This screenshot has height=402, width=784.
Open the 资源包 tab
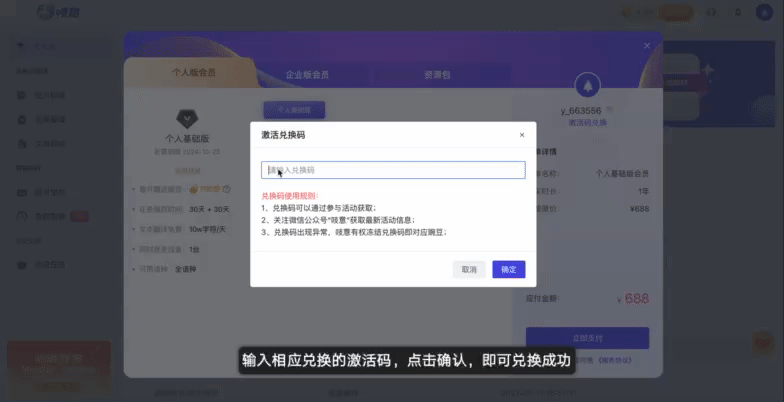436,74
